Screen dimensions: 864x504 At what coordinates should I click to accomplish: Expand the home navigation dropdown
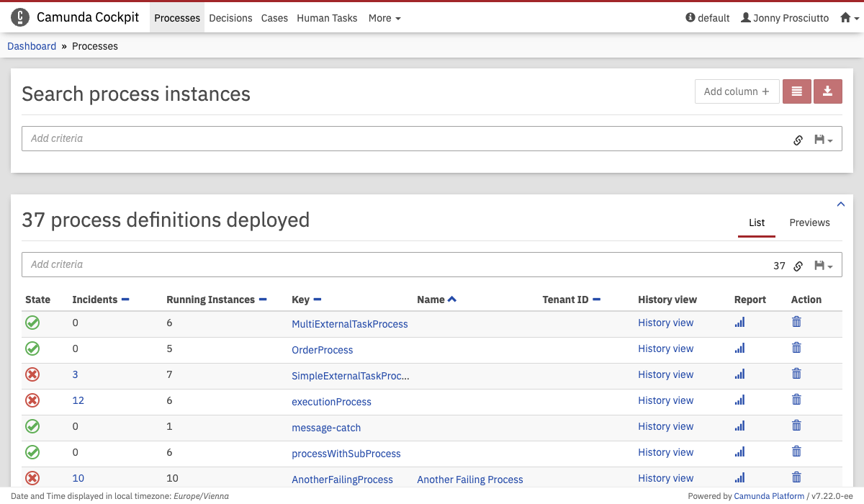click(850, 18)
